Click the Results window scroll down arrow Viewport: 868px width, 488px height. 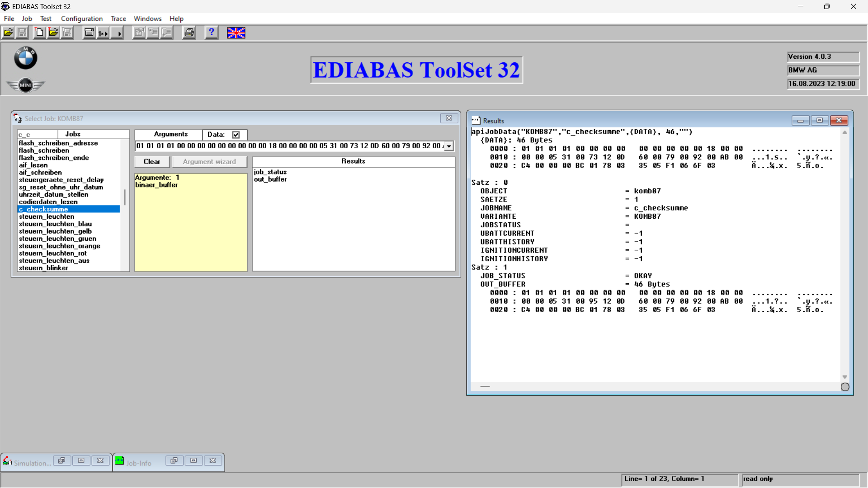tap(844, 377)
